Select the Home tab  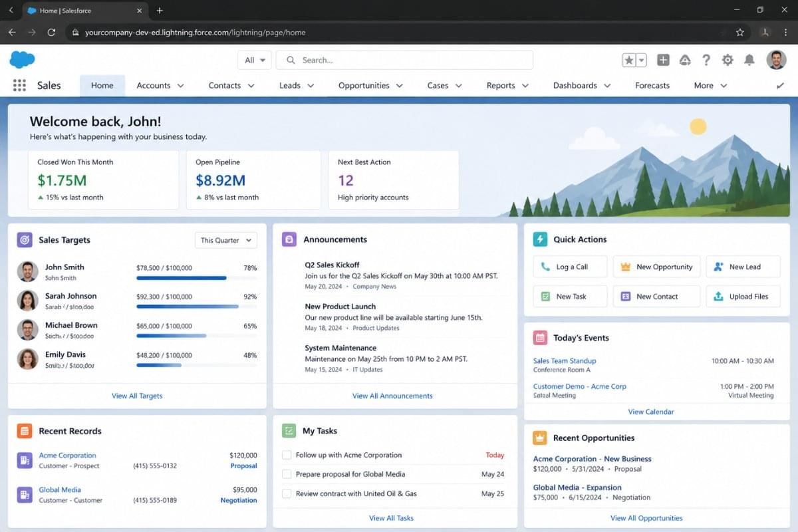(102, 86)
